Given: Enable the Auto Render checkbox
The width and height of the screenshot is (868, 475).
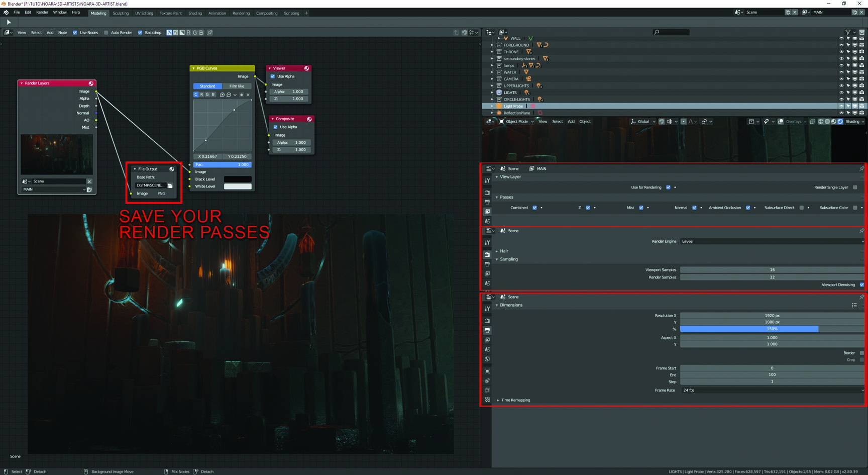Looking at the screenshot, I should click(x=106, y=33).
